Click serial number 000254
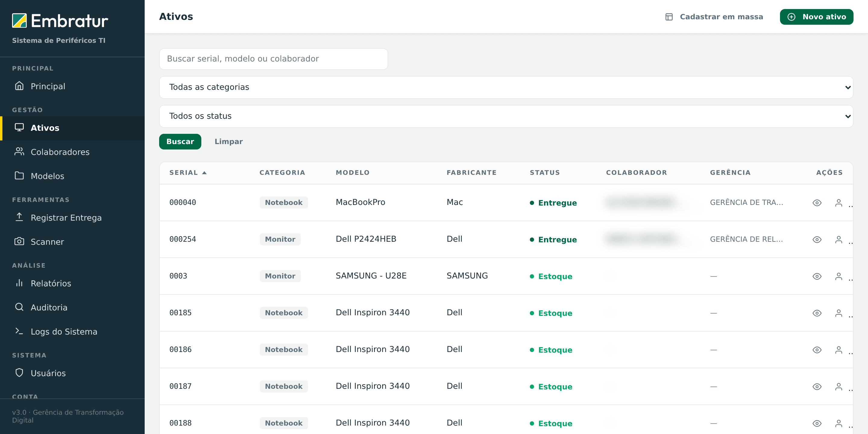This screenshot has width=868, height=434. 183,239
